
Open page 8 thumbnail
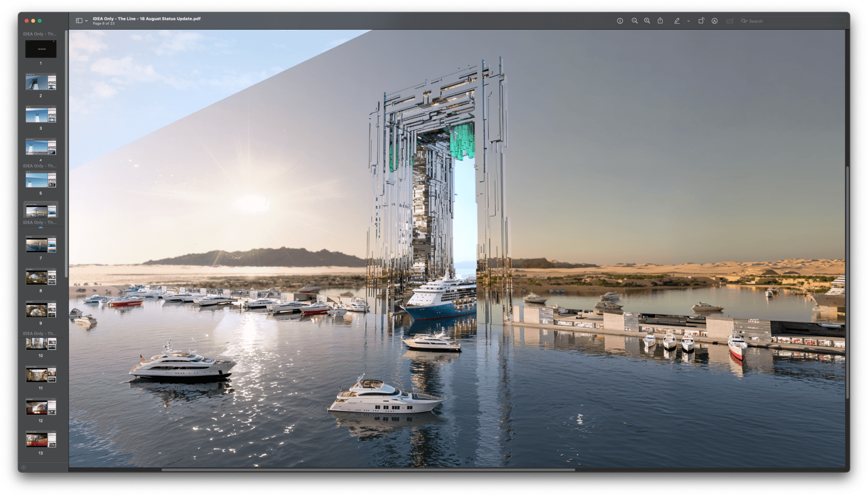[41, 277]
